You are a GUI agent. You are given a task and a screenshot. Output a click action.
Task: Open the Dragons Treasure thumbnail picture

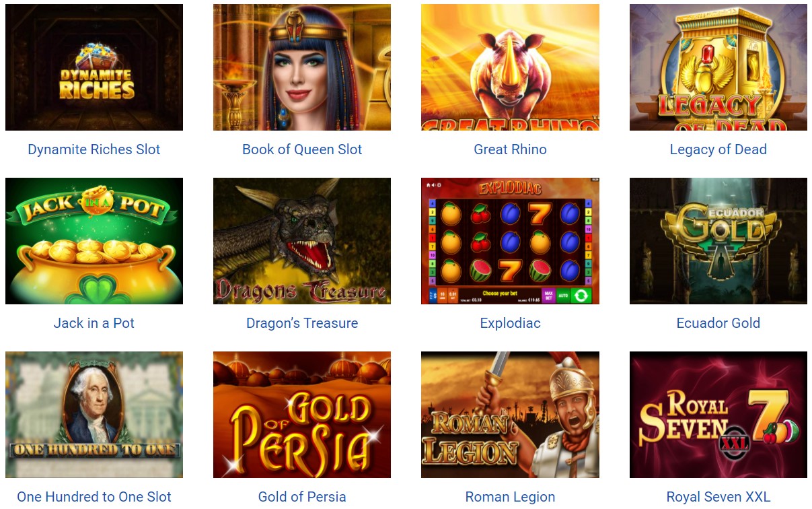pyautogui.click(x=302, y=241)
